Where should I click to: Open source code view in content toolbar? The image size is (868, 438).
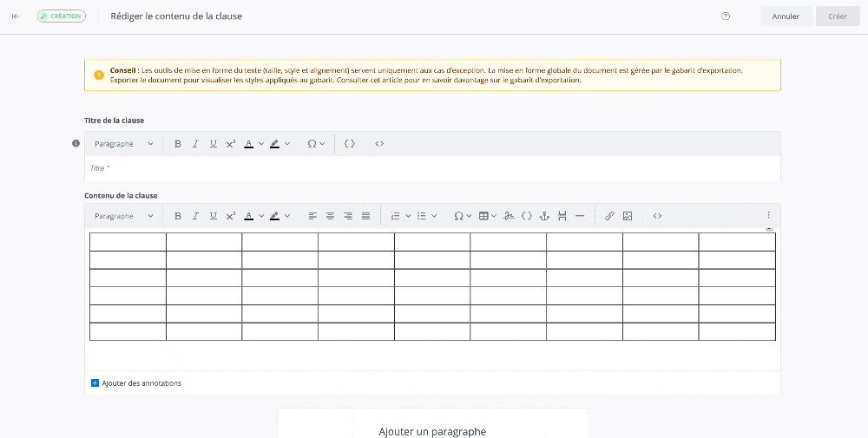[657, 216]
